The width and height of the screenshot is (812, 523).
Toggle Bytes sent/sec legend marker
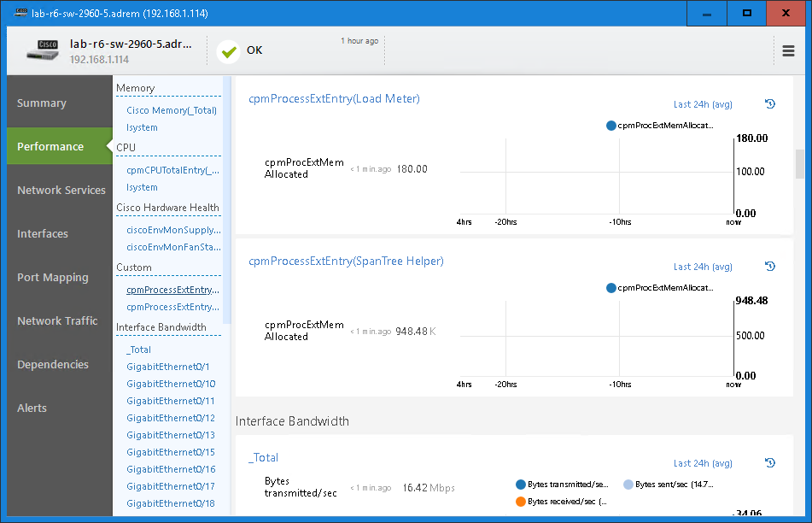tap(628, 485)
